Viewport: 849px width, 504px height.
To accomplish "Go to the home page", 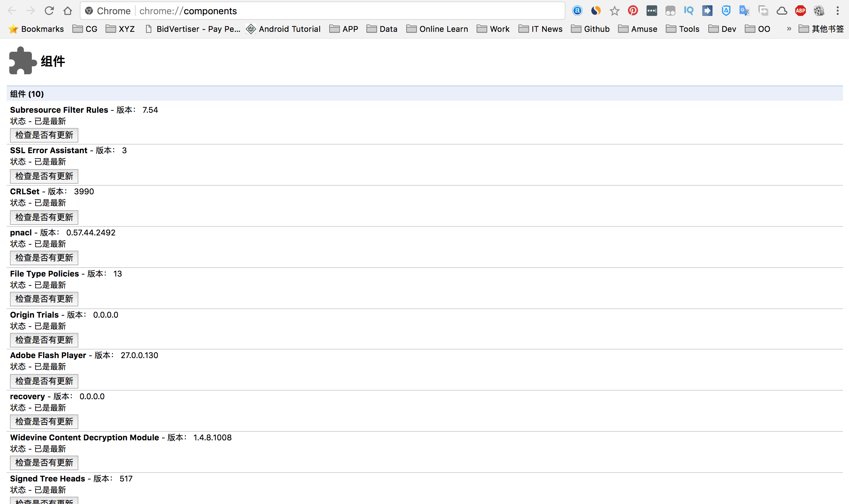I will click(68, 11).
